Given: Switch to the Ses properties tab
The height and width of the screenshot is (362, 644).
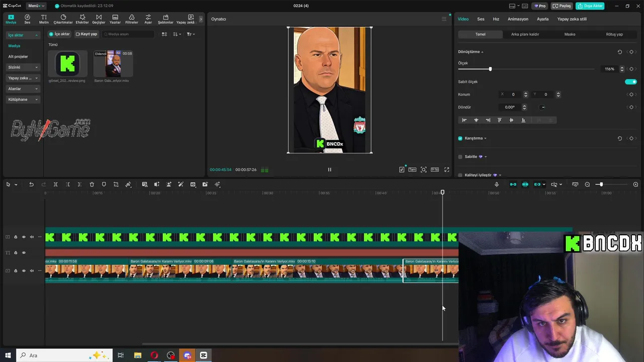Looking at the screenshot, I should click(481, 19).
